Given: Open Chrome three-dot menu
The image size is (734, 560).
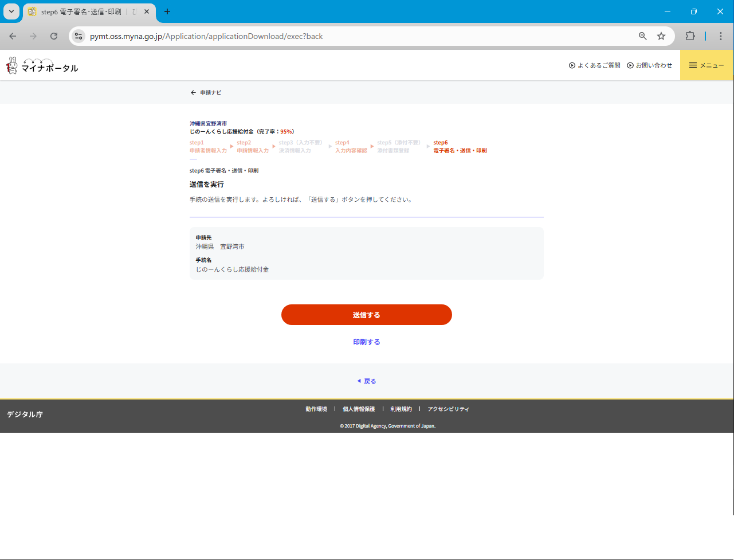Looking at the screenshot, I should pos(721,36).
